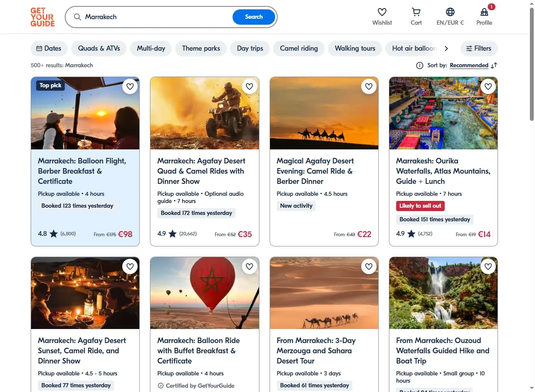The width and height of the screenshot is (535, 392).
Task: Open the candlelit desert dinner photo thumbnail
Action: [85, 293]
